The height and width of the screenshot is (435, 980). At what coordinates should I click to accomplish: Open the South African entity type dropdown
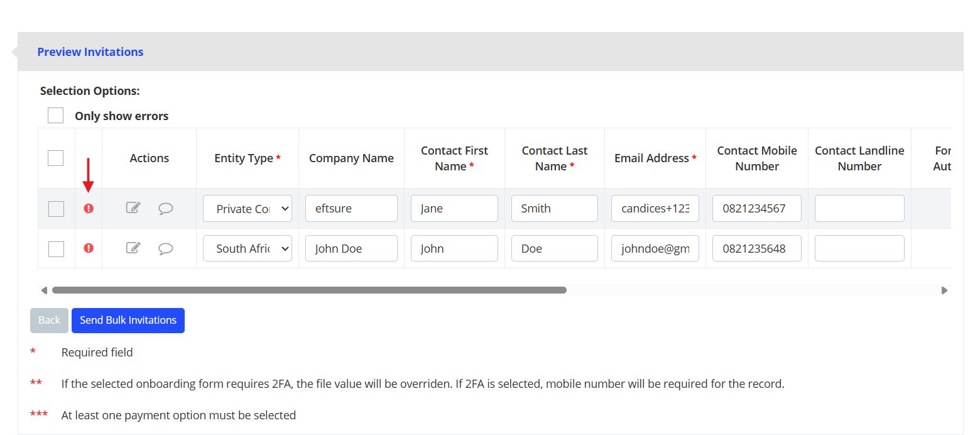[x=248, y=248]
